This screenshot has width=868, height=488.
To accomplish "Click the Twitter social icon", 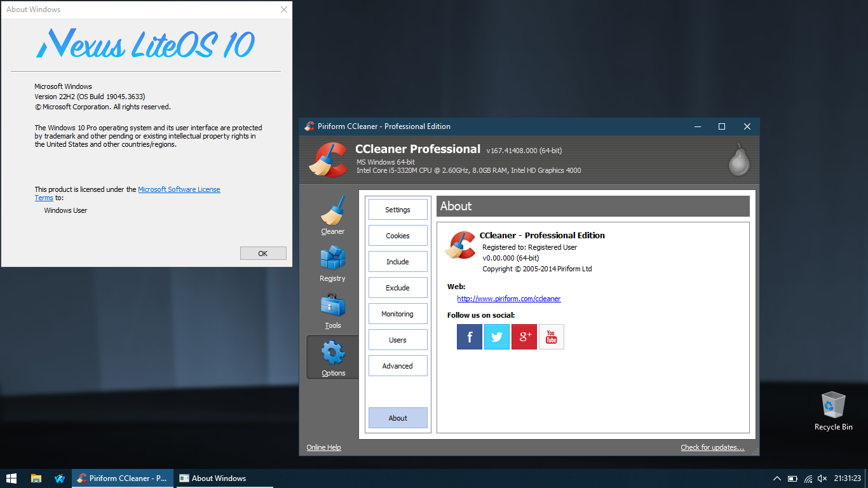I will point(496,337).
